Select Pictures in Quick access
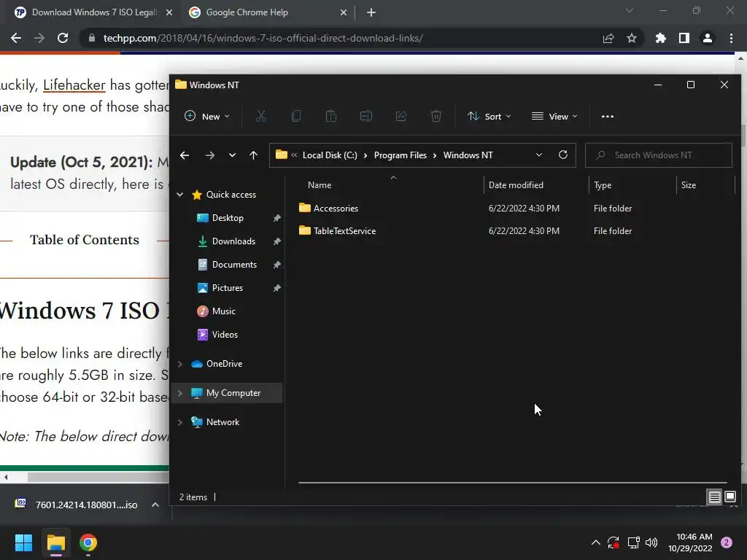The width and height of the screenshot is (747, 560). point(228,287)
